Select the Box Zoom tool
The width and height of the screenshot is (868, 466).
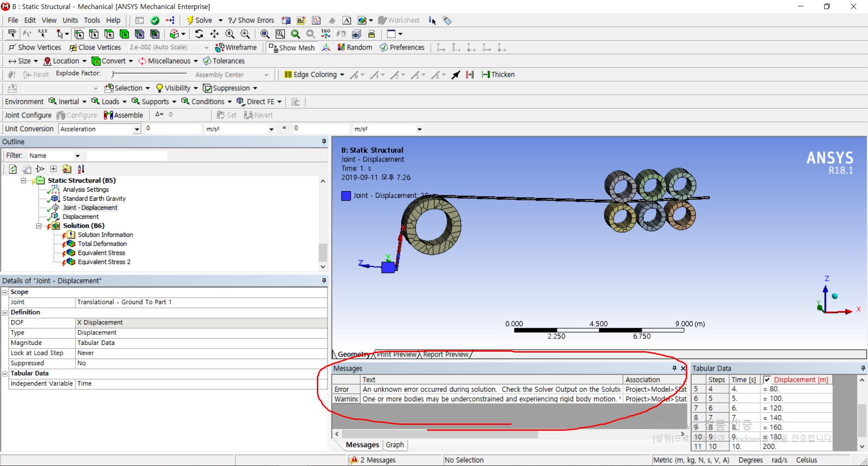(x=245, y=34)
